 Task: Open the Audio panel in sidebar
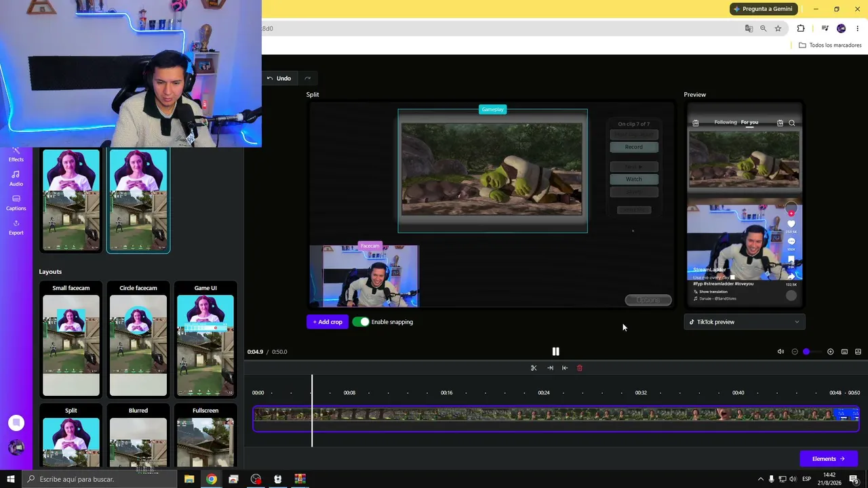point(16,178)
